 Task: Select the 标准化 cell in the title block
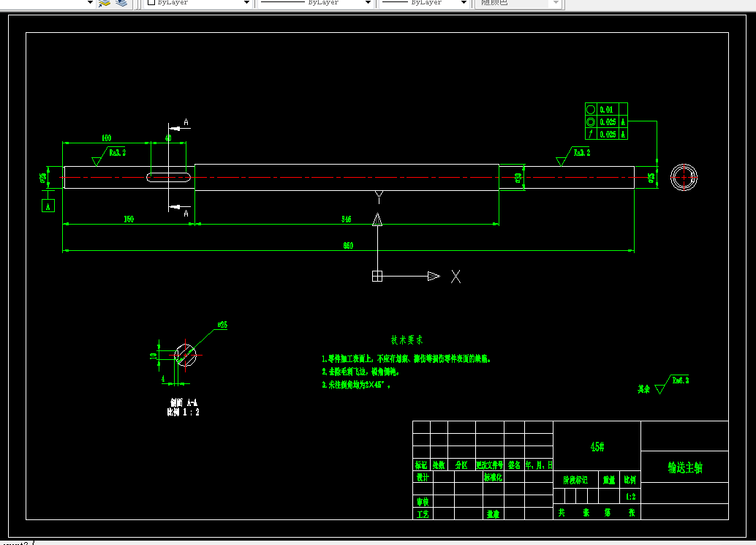pyautogui.click(x=494, y=477)
